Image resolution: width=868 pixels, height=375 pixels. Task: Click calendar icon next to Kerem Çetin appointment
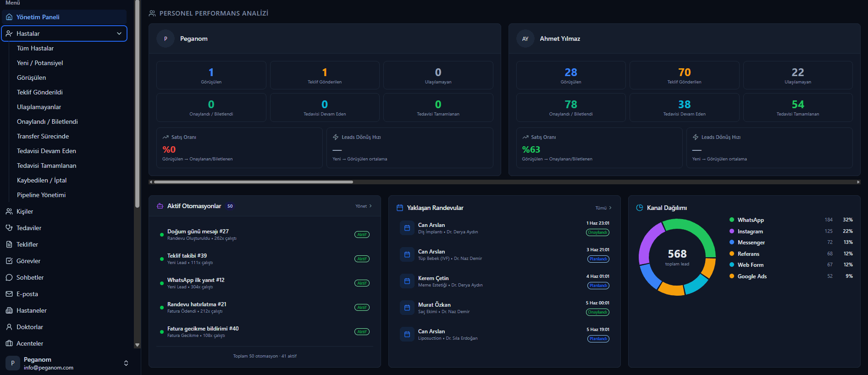(407, 281)
